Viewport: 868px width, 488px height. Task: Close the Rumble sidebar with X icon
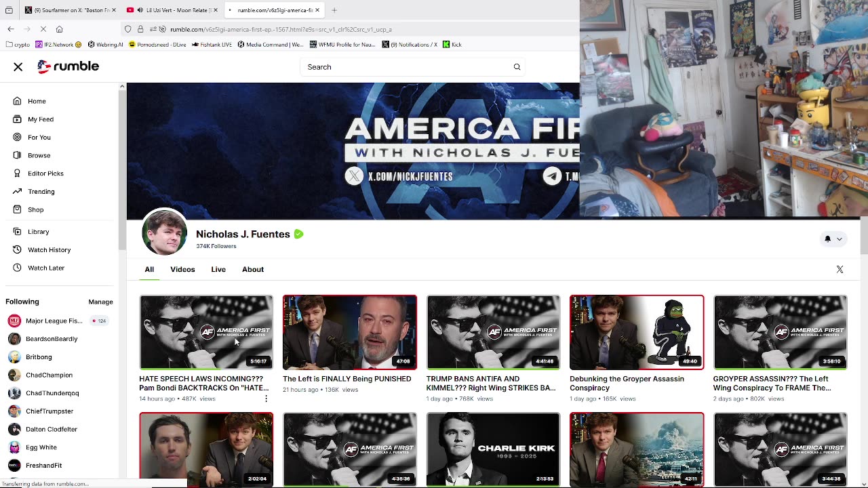pos(18,66)
